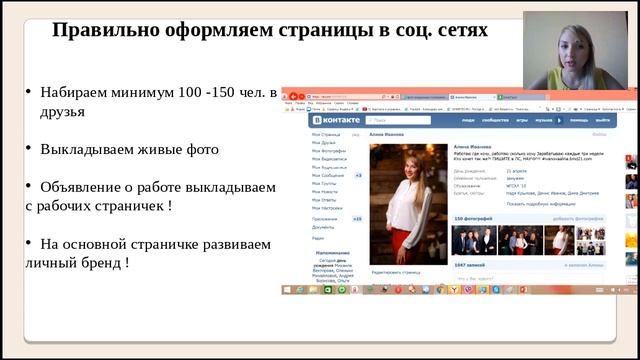640x360 pixels.
Task: Open 'Мои Группы' in the sidebar
Action: 324,184
